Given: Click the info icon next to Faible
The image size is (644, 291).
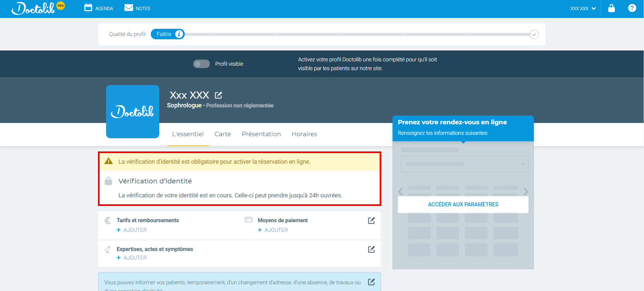Looking at the screenshot, I should click(179, 34).
